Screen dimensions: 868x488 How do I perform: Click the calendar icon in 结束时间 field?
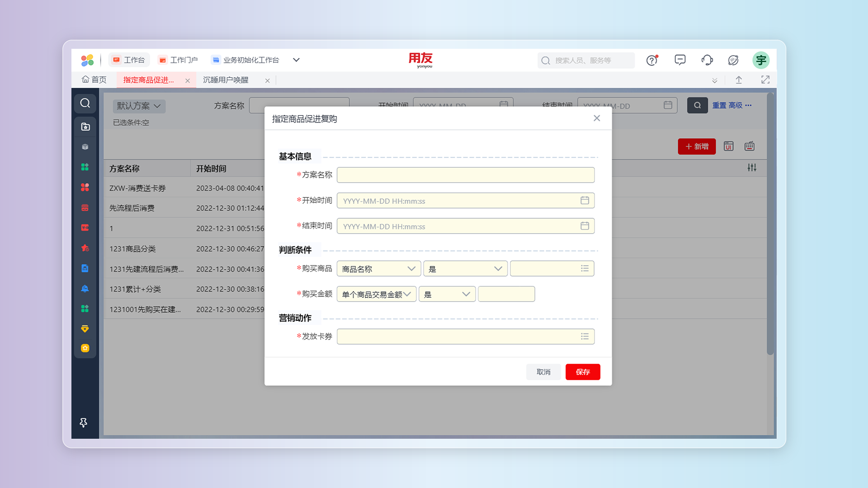[x=585, y=226]
